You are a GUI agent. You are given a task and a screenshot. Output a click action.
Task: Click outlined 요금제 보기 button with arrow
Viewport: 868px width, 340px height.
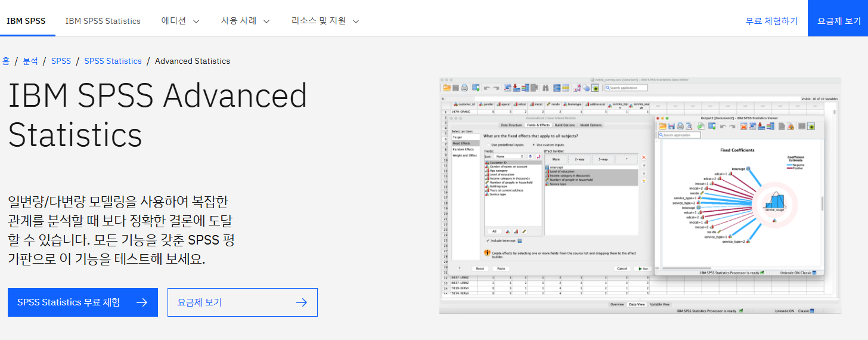[x=243, y=302]
